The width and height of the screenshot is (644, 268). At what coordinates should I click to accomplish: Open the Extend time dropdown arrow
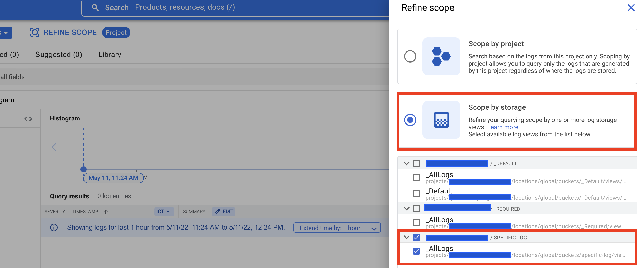[374, 228]
